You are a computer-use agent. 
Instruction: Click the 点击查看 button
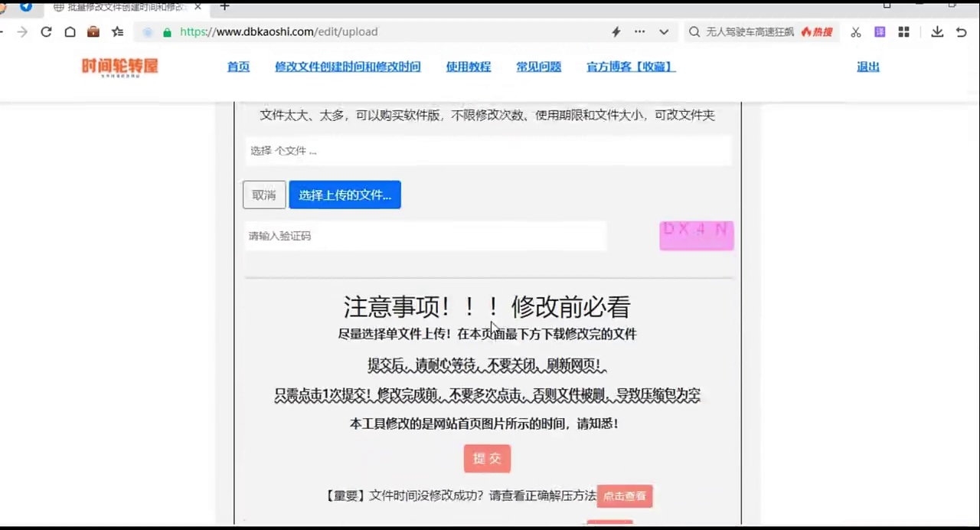(625, 496)
